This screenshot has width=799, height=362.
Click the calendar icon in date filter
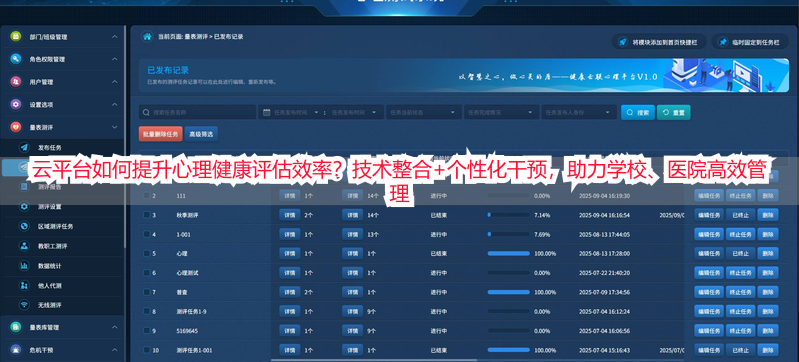(267, 113)
